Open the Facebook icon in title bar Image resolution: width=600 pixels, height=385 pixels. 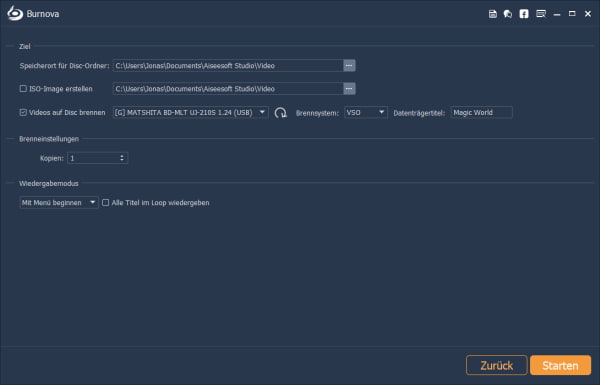[524, 14]
